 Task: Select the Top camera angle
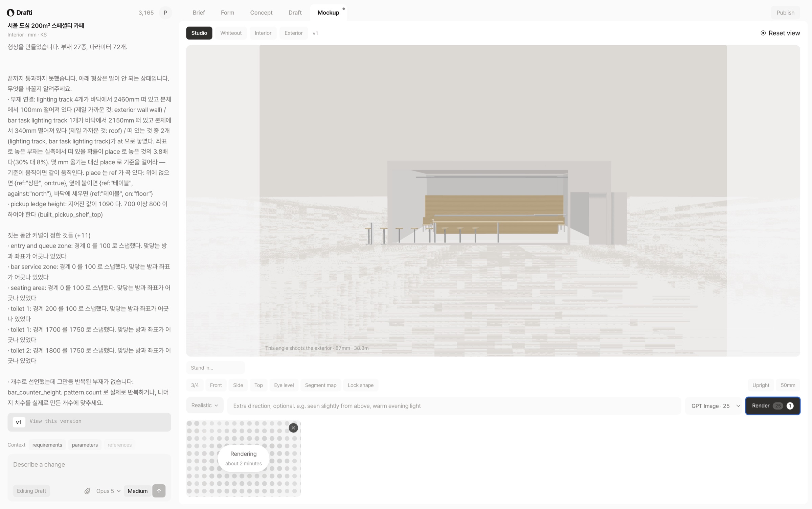pos(258,385)
